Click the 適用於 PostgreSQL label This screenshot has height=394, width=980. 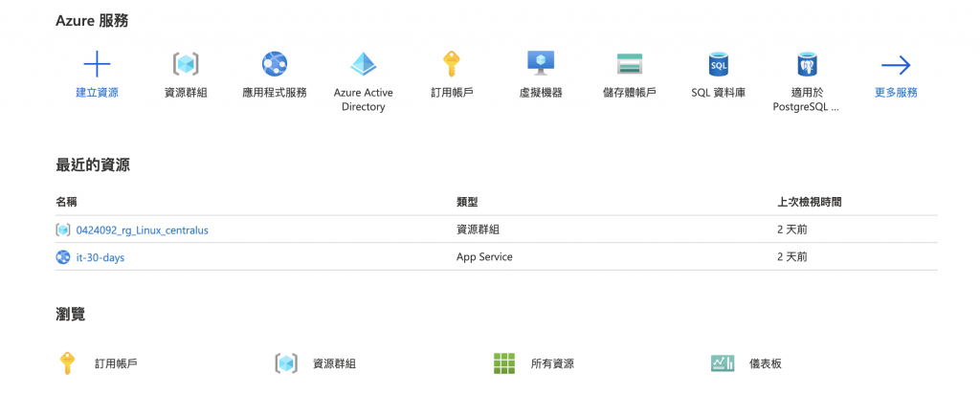pyautogui.click(x=806, y=99)
